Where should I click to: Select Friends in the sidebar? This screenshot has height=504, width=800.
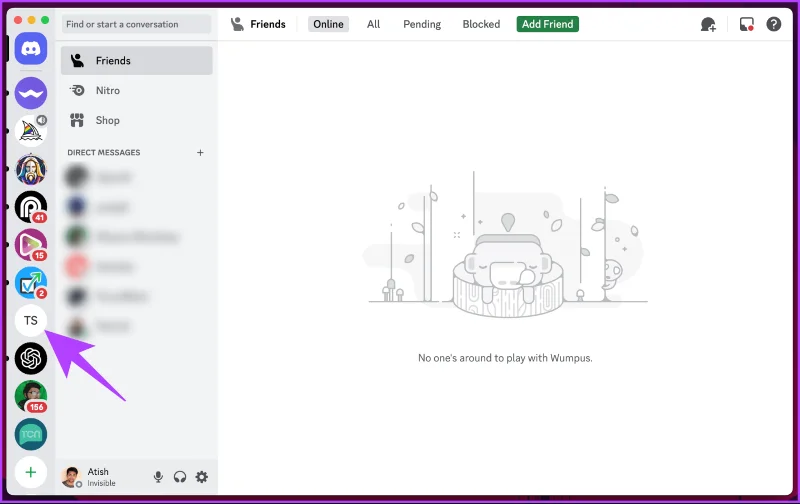(137, 61)
